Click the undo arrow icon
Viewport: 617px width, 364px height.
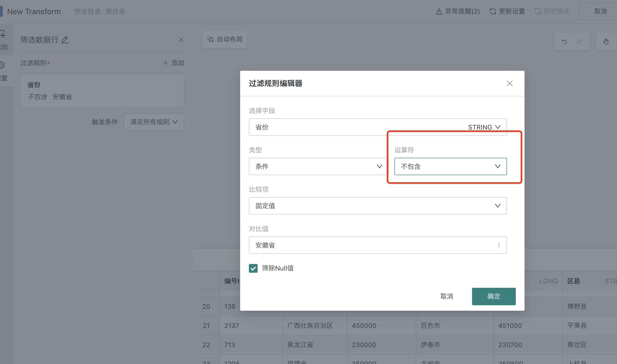(564, 42)
